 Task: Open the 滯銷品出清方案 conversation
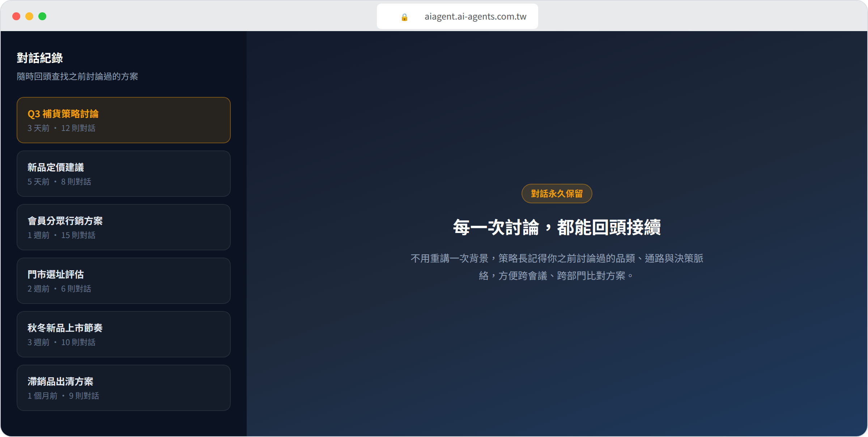(124, 388)
